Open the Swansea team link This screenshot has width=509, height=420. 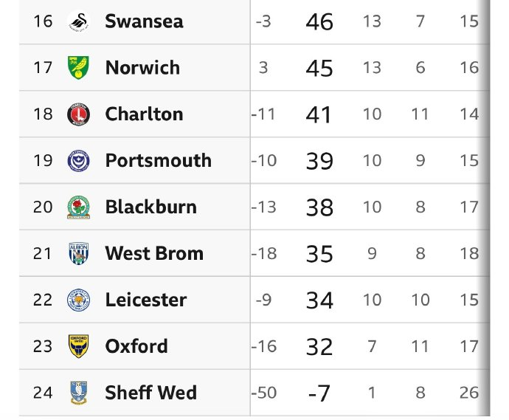tap(144, 21)
